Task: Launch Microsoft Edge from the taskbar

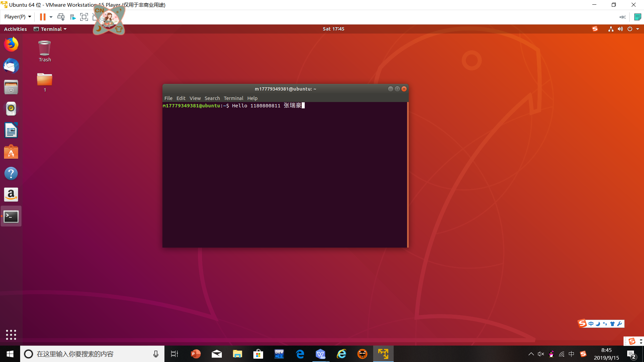Action: pyautogui.click(x=300, y=354)
